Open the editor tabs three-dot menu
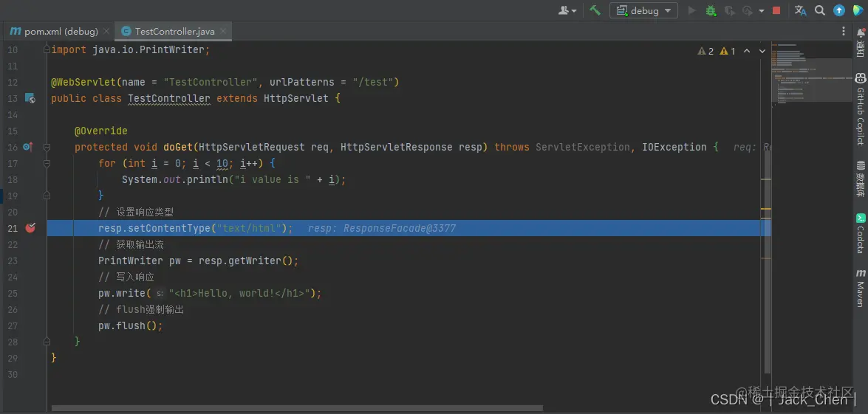The height and width of the screenshot is (414, 868). 843,31
